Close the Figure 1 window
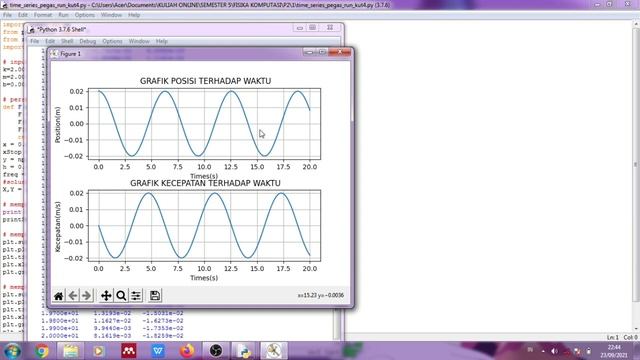This screenshot has height=360, width=640. (x=340, y=52)
